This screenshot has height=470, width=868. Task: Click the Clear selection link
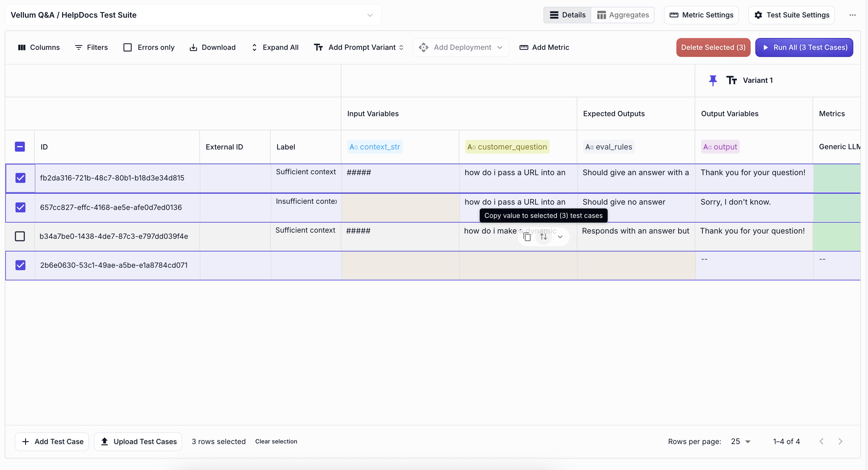pyautogui.click(x=276, y=441)
